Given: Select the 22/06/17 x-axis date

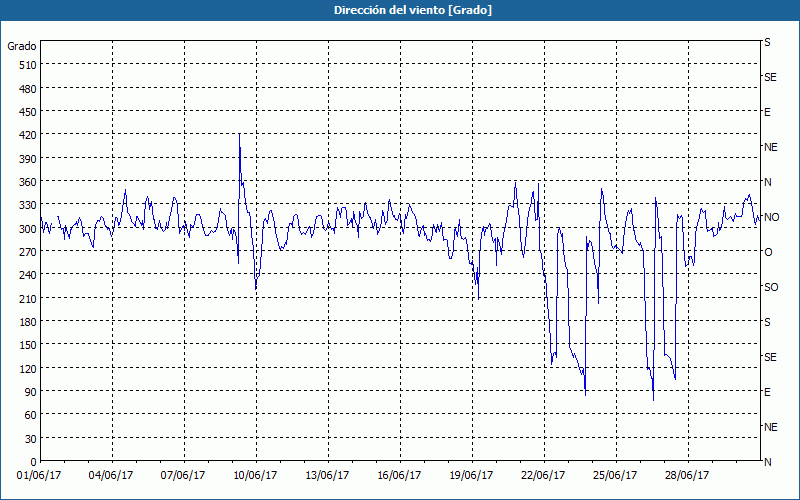Looking at the screenshot, I should pyautogui.click(x=543, y=476).
